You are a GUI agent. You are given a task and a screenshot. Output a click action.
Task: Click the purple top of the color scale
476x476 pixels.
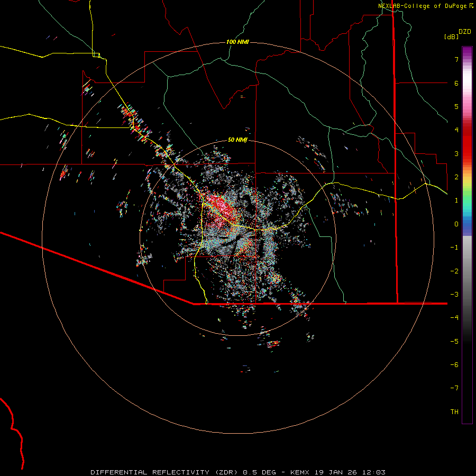click(467, 52)
